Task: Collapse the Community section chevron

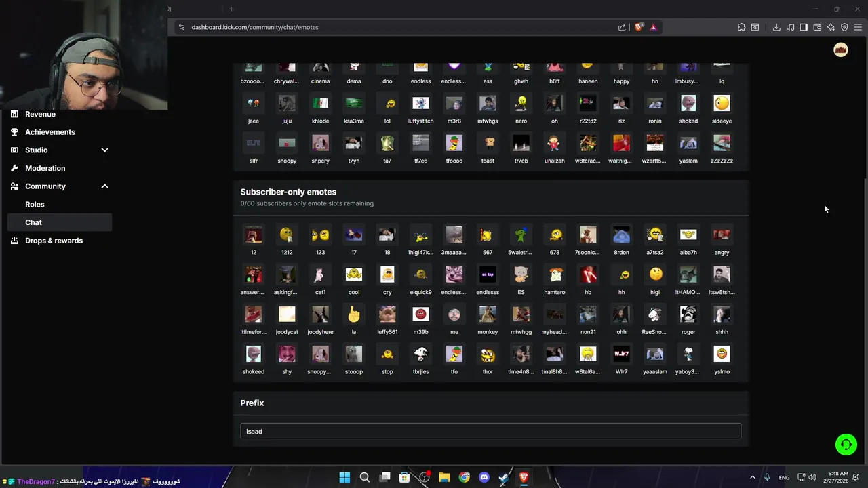Action: (x=104, y=186)
